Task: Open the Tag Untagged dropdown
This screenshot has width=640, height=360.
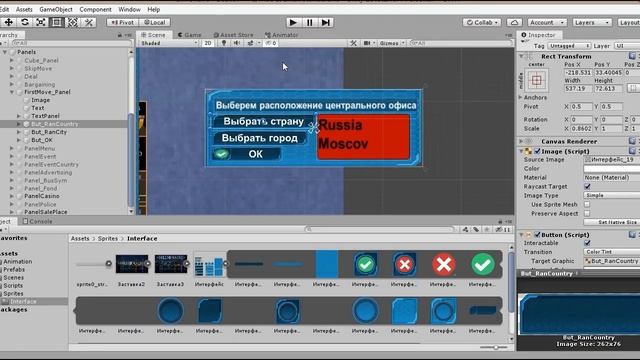Action: [569, 46]
